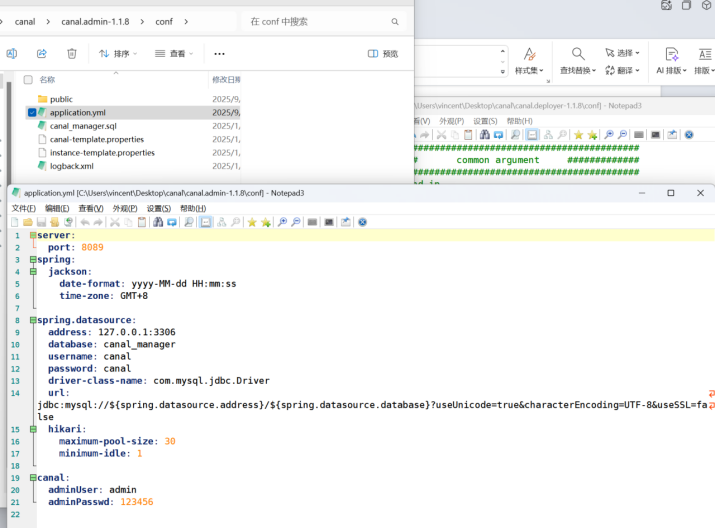Click the search magnifier icon in Explorer search box

point(395,21)
